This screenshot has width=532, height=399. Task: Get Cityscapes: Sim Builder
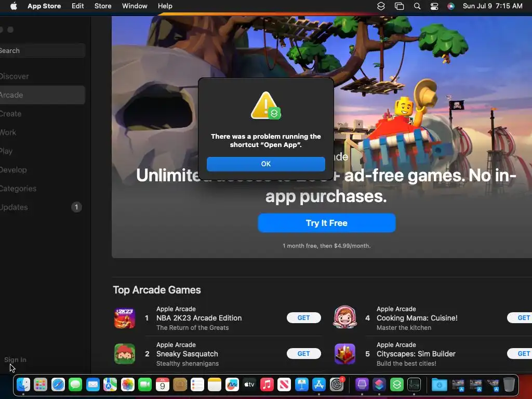[520, 353]
